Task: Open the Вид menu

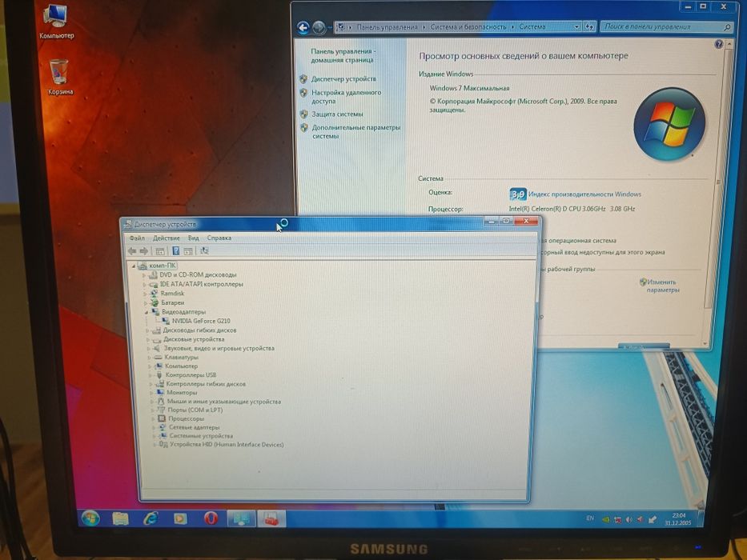Action: (x=194, y=238)
